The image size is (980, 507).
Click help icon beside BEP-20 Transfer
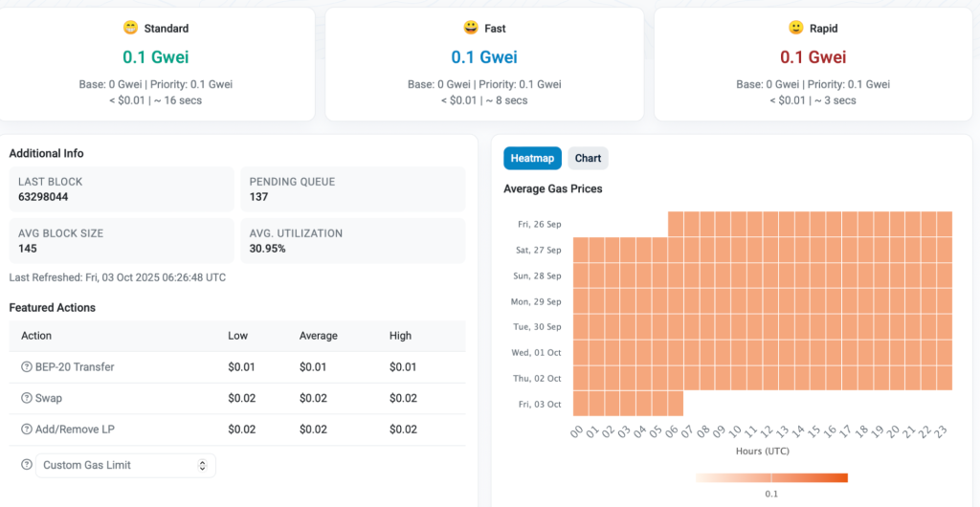(x=27, y=366)
